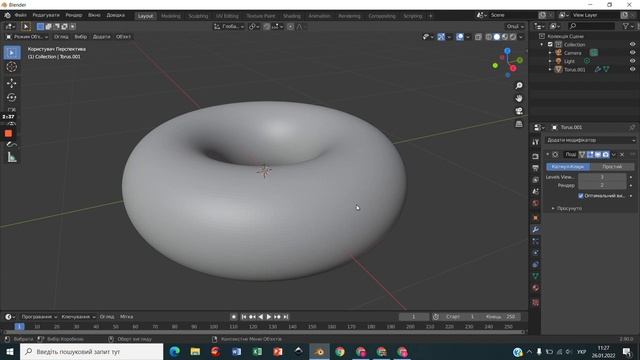Screen dimensions: 640x360
Task: Open the Object Data green triangle tab
Action: pos(536,276)
